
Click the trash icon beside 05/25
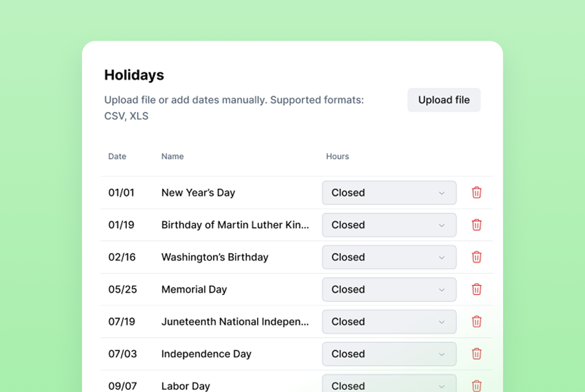point(476,289)
